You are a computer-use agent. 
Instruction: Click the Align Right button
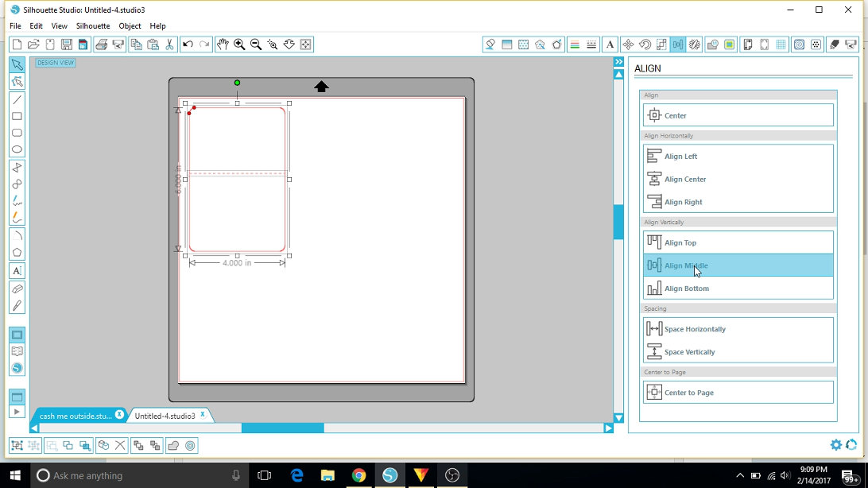point(738,202)
